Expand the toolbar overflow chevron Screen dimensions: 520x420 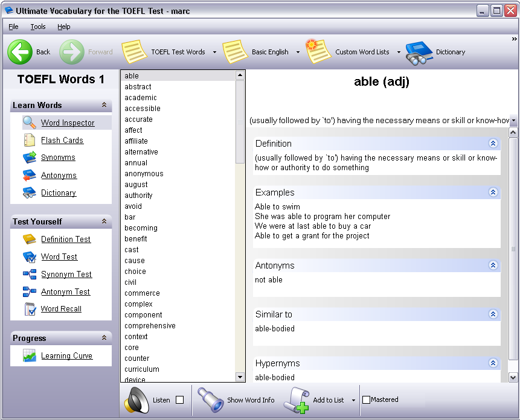click(515, 39)
